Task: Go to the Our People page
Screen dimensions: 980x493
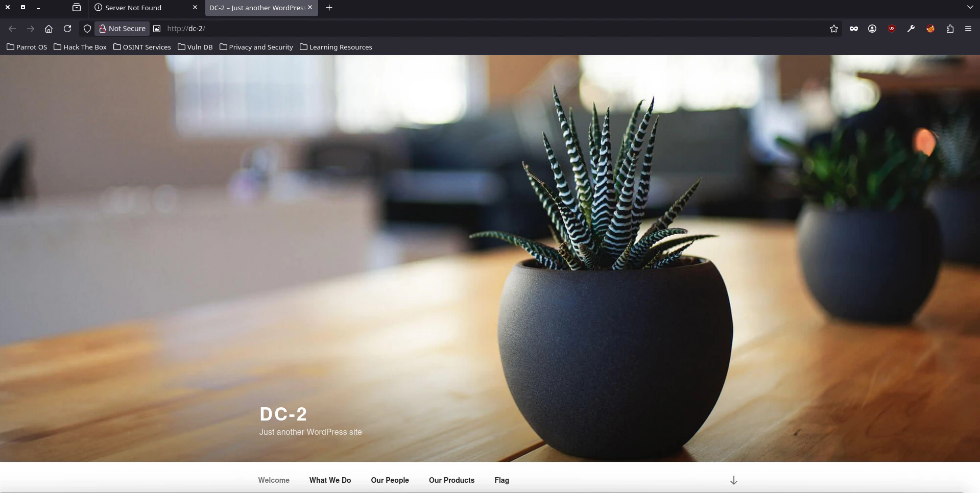Action: tap(390, 480)
